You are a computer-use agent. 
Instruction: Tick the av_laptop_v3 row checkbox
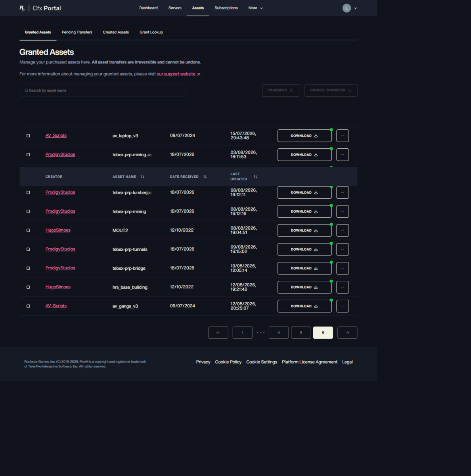(28, 136)
